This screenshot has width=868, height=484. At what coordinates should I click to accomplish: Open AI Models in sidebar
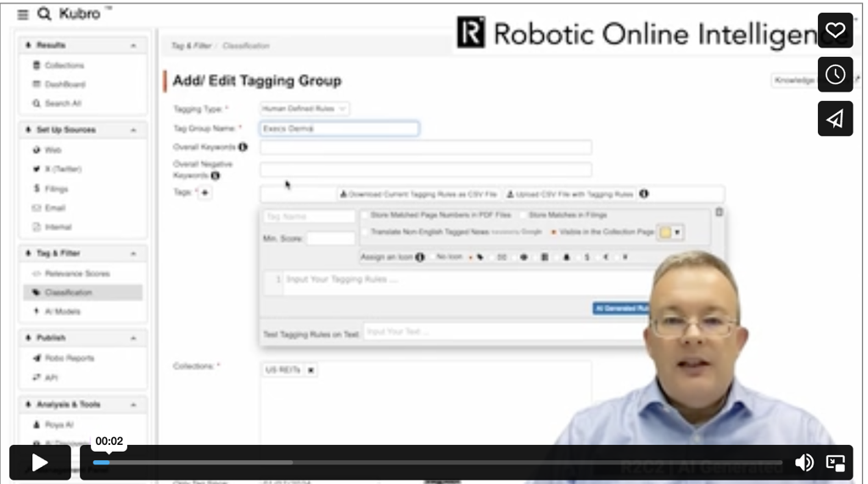coord(57,312)
